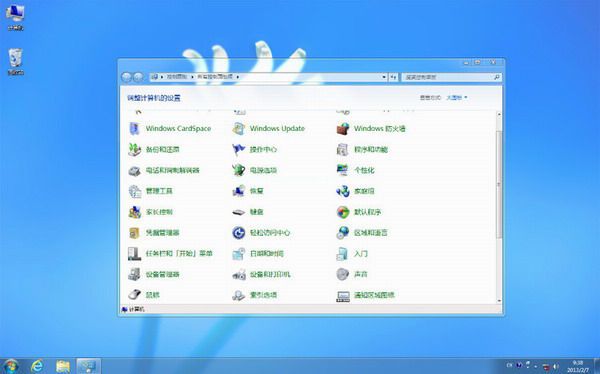
Task: Open the Windows Start menu
Action: point(11,366)
